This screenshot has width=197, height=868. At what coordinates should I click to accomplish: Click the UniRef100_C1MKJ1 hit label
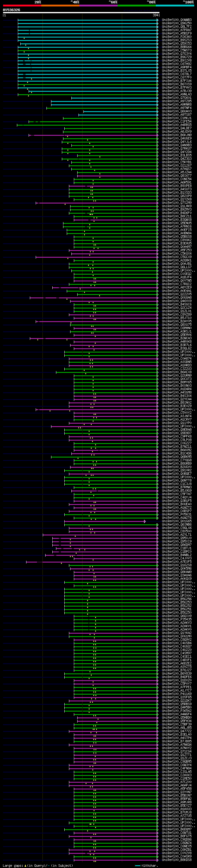pyautogui.click(x=177, y=118)
